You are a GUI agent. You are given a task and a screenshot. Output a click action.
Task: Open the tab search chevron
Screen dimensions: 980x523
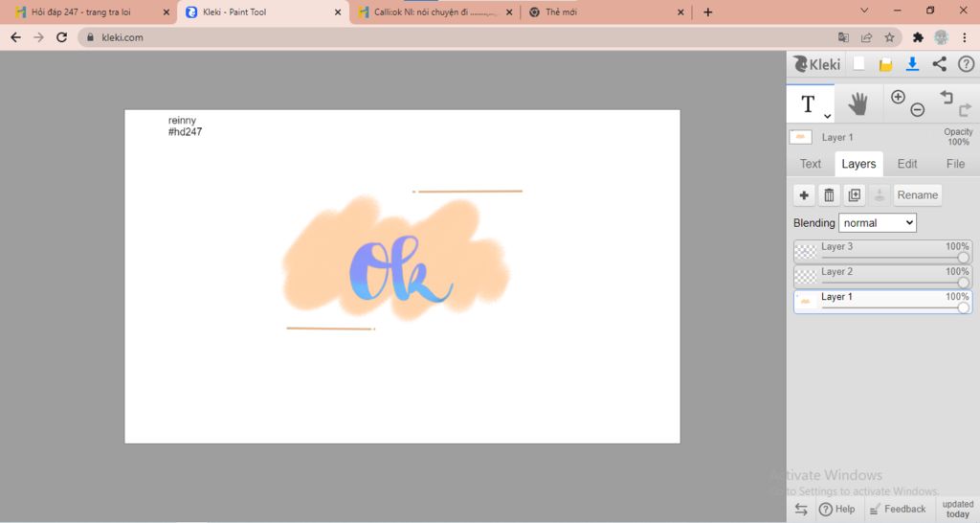click(864, 11)
